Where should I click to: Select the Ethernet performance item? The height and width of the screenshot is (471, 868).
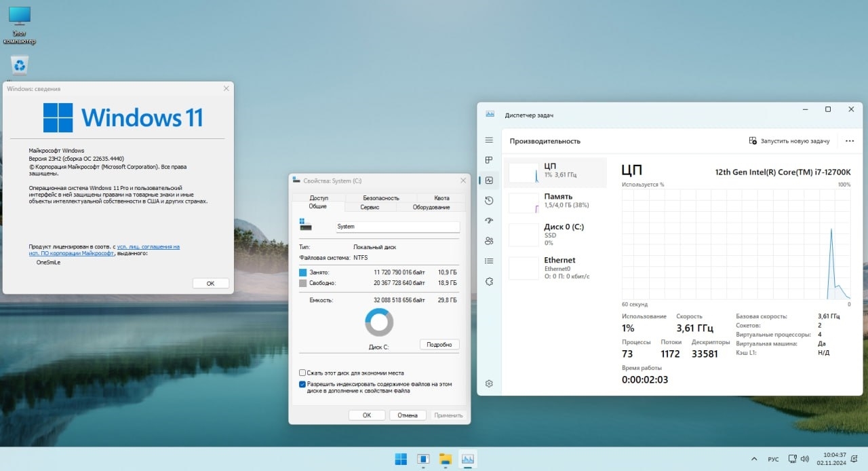click(555, 267)
